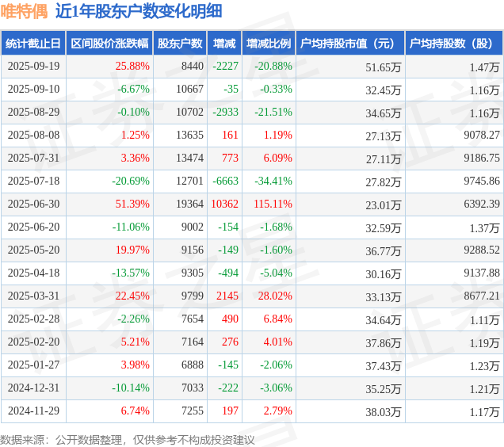This screenshot has height=447, width=504.
Task: Click date cell 2025-05-20
Action: click(34, 250)
